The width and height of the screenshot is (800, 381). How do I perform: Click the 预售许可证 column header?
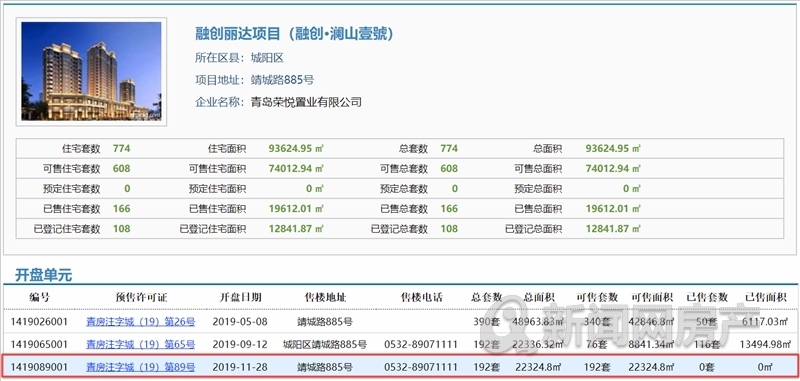coord(141,297)
